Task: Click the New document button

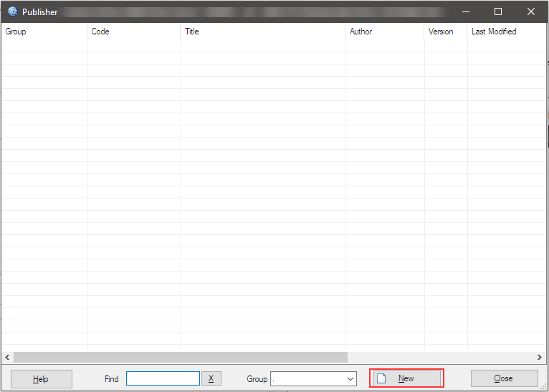Action: pyautogui.click(x=406, y=378)
